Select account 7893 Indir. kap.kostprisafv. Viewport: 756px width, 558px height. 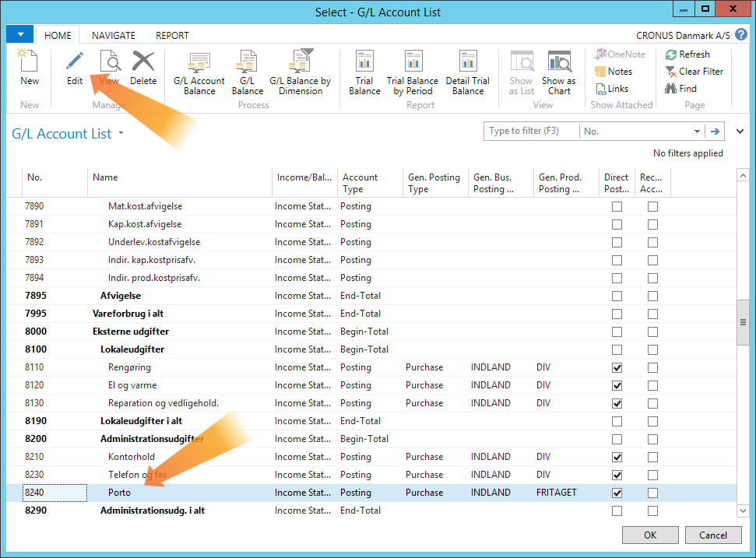coord(371,260)
